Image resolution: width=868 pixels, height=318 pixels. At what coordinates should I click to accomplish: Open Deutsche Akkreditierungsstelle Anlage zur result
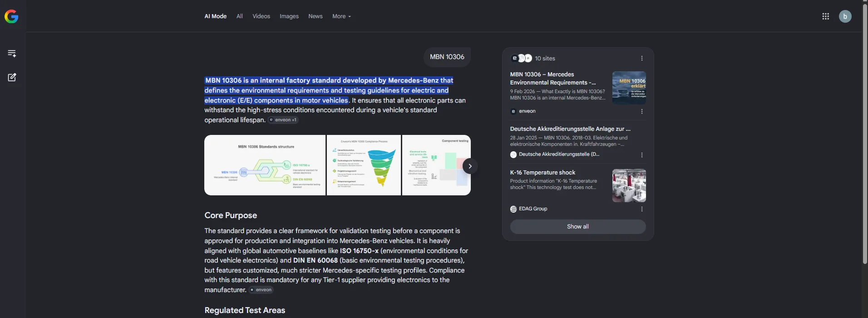[570, 129]
